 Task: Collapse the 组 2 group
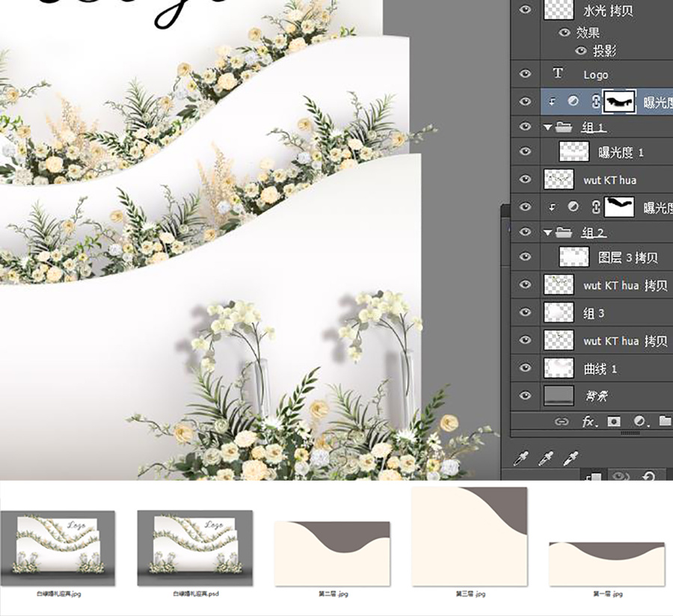click(x=547, y=232)
